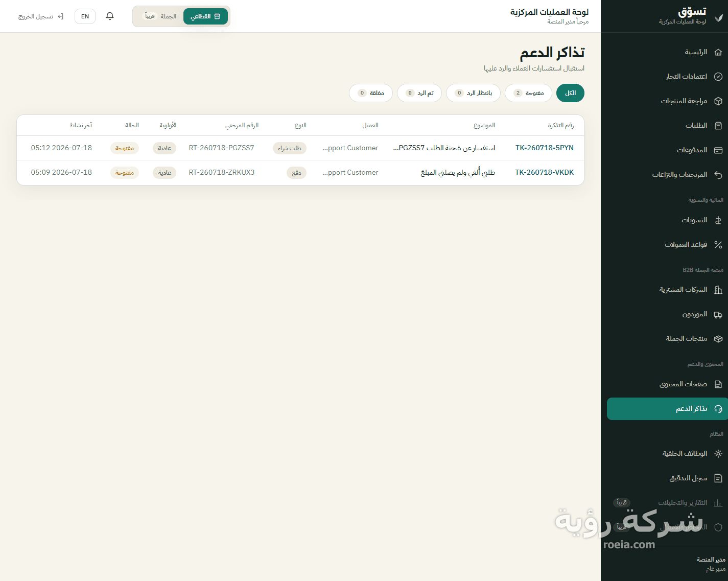
Task: Click the دفع type badge
Action: point(297,173)
